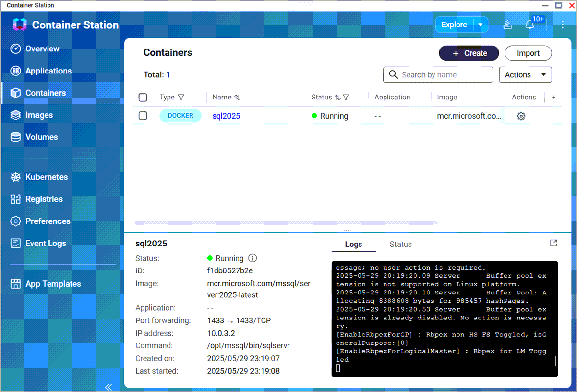Open logs in a new window
This screenshot has height=392, width=577.
pos(553,243)
